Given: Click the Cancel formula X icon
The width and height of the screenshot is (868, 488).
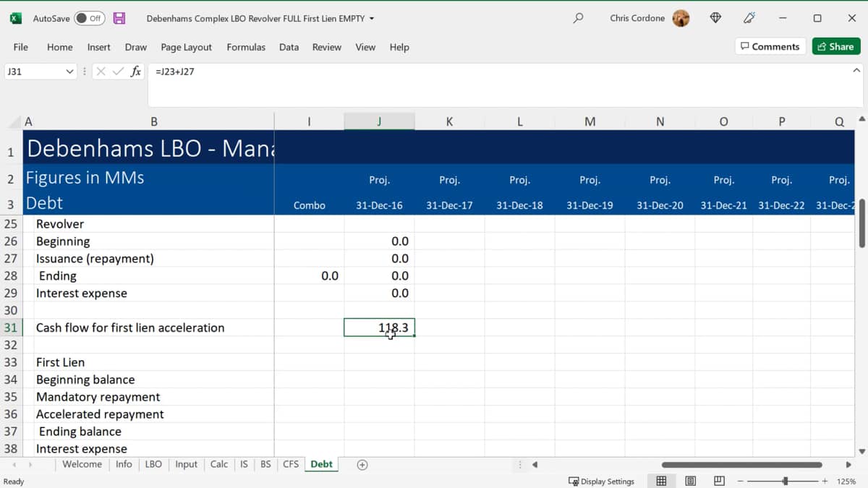Looking at the screenshot, I should point(101,72).
